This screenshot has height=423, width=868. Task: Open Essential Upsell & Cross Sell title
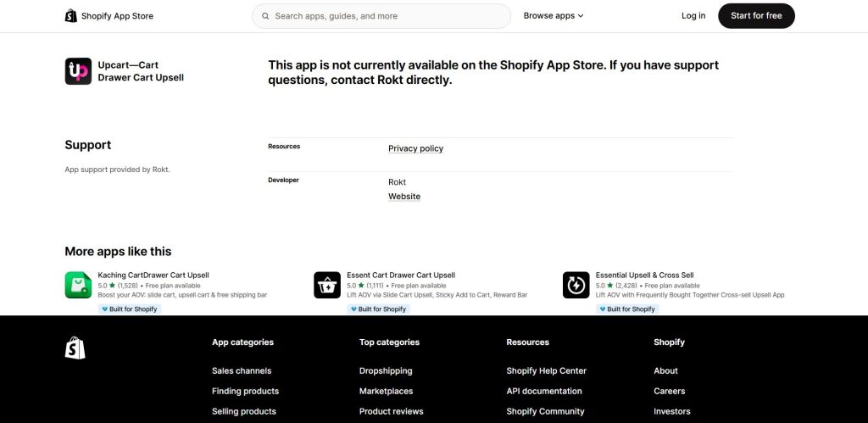(x=644, y=275)
